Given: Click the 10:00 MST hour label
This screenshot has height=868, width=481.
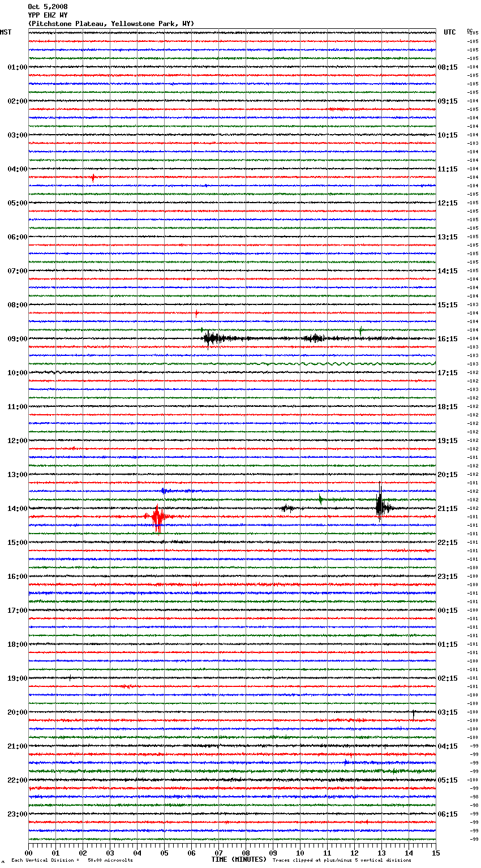Looking at the screenshot, I should (x=18, y=373).
